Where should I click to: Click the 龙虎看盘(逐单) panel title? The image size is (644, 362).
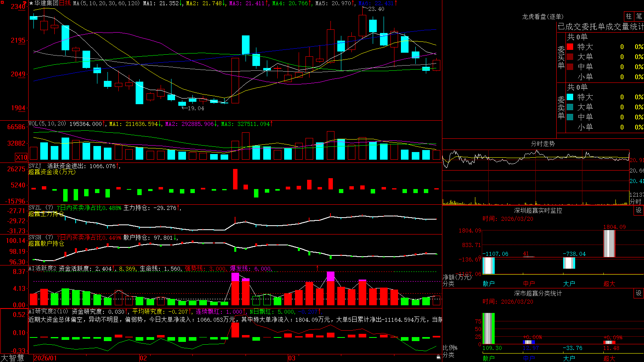tap(543, 16)
